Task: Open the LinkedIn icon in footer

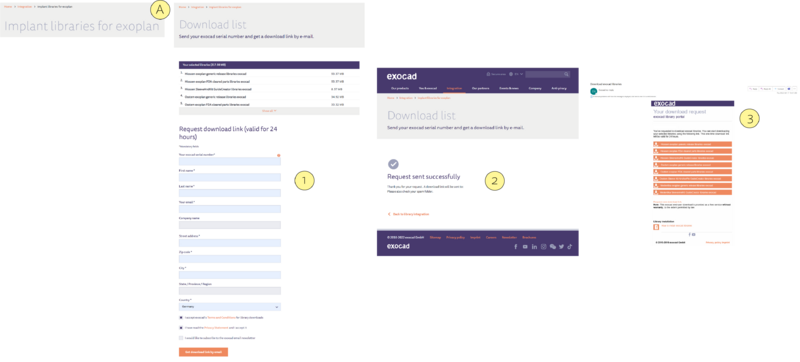Action: 534,246
